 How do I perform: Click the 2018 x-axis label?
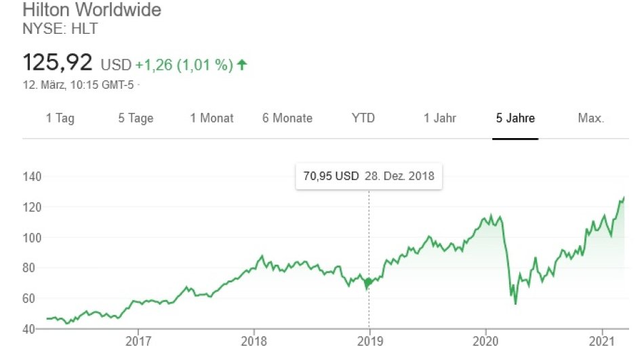coord(253,339)
